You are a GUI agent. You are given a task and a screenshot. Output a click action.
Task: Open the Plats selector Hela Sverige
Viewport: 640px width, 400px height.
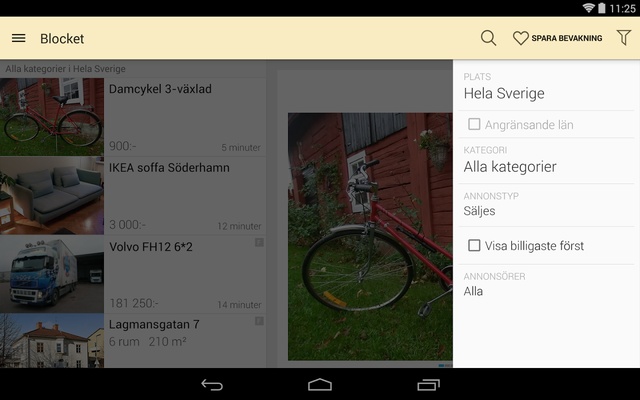(x=547, y=88)
